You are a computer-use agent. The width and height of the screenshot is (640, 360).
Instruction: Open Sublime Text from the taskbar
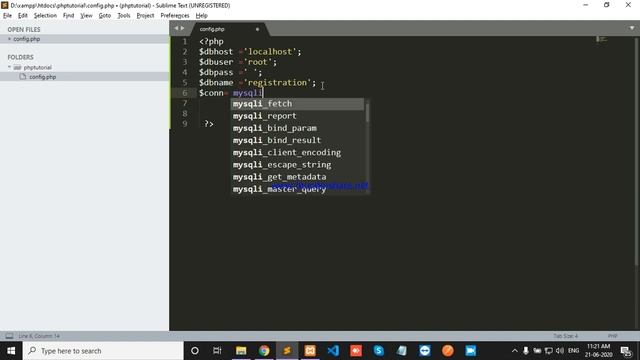[x=287, y=351]
